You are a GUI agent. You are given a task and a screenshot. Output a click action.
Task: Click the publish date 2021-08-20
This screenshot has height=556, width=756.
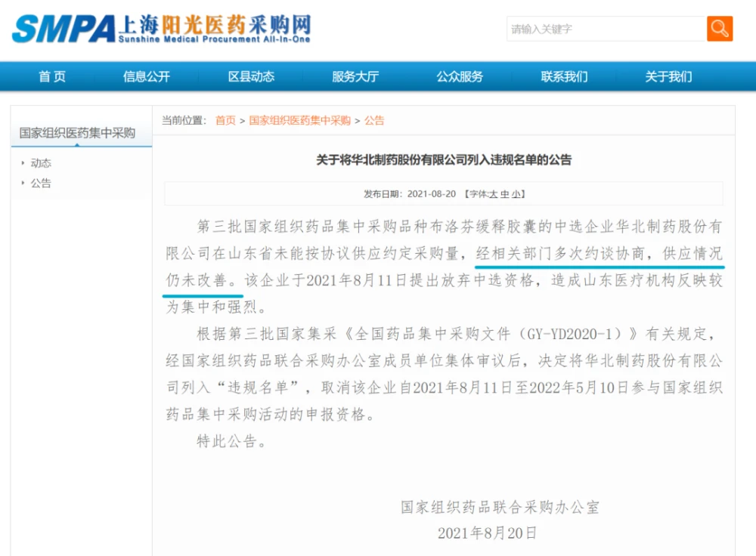(x=432, y=194)
